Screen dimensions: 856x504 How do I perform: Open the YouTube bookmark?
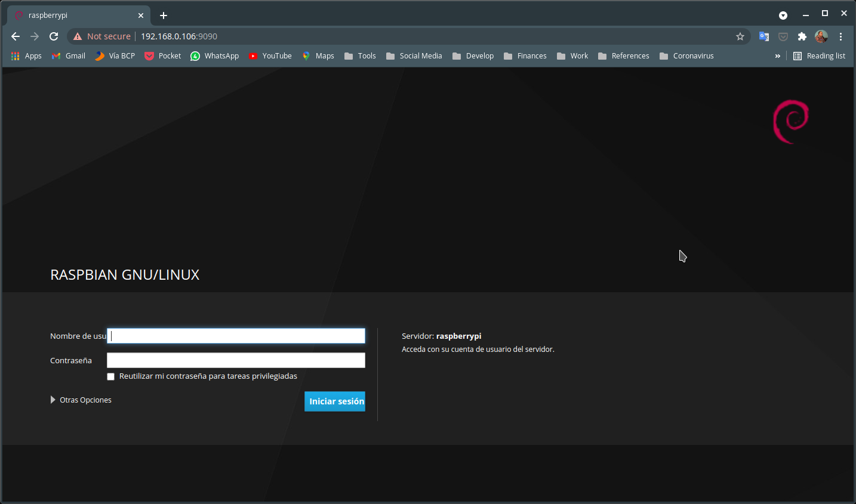tap(270, 56)
